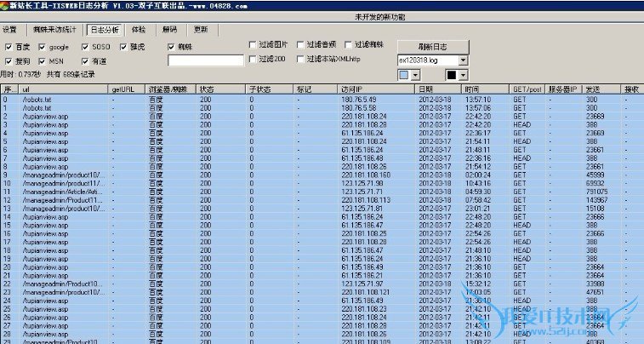Open the 体验 tab
Screen dimensions: 644x344
pyautogui.click(x=139, y=30)
